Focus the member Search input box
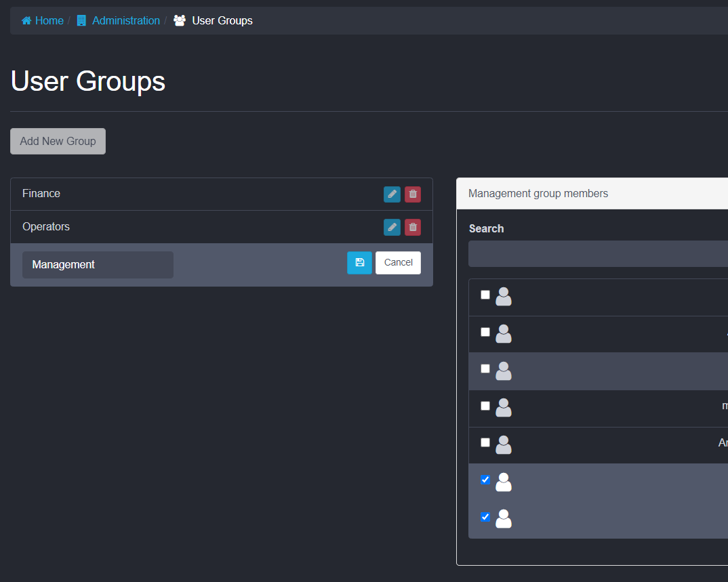Viewport: 728px width, 582px height. pyautogui.click(x=596, y=254)
